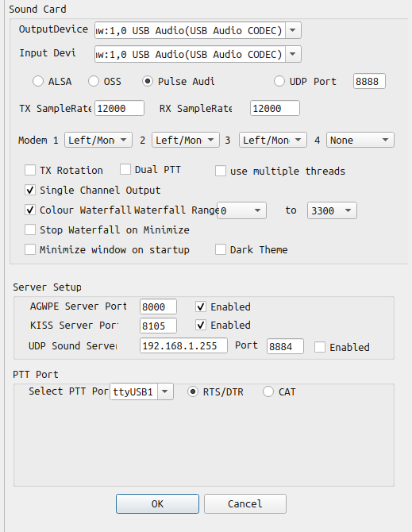Enable Dark Theme checkbox

pos(221,249)
